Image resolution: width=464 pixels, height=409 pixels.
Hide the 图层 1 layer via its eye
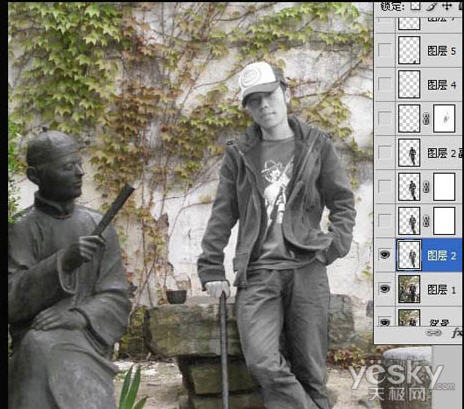[x=385, y=289]
